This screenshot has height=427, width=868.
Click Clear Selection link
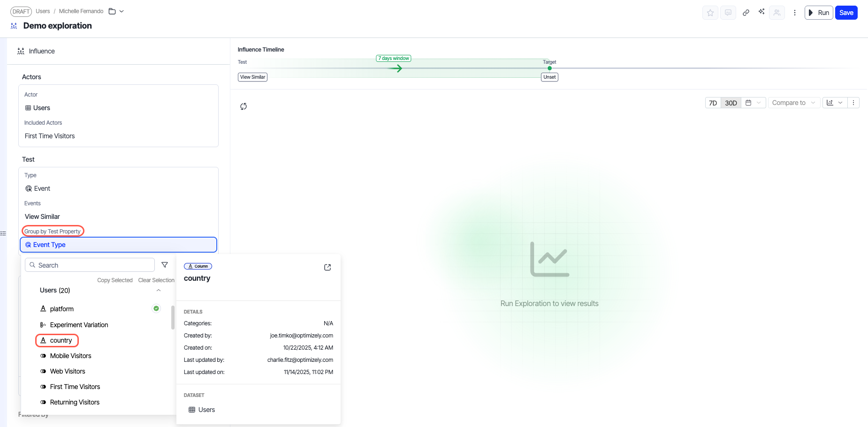tap(156, 280)
